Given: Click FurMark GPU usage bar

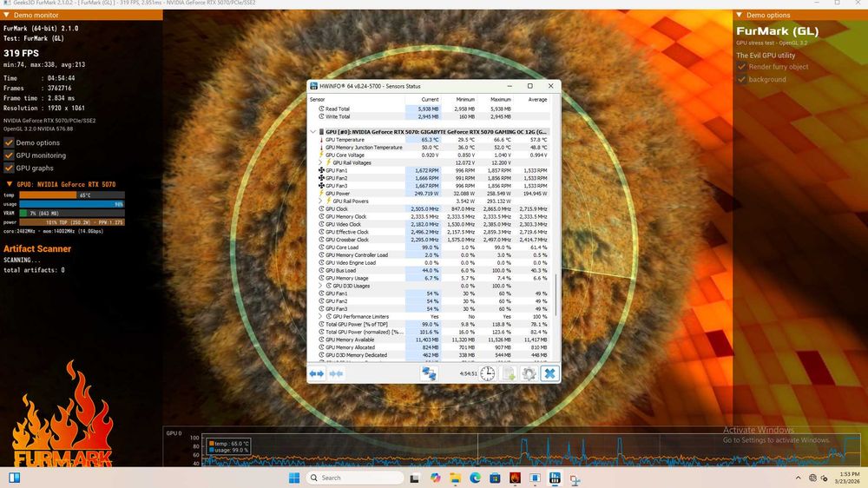Looking at the screenshot, I should [72, 204].
